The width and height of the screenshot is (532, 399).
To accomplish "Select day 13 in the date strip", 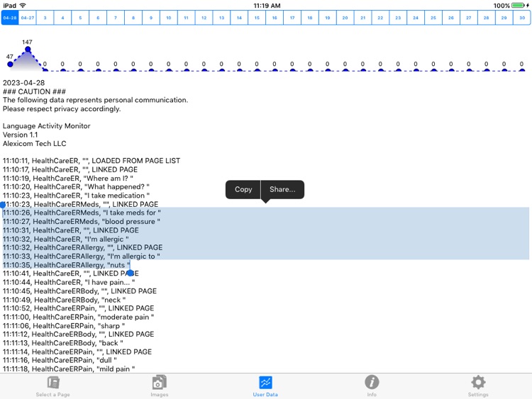I will [221, 18].
